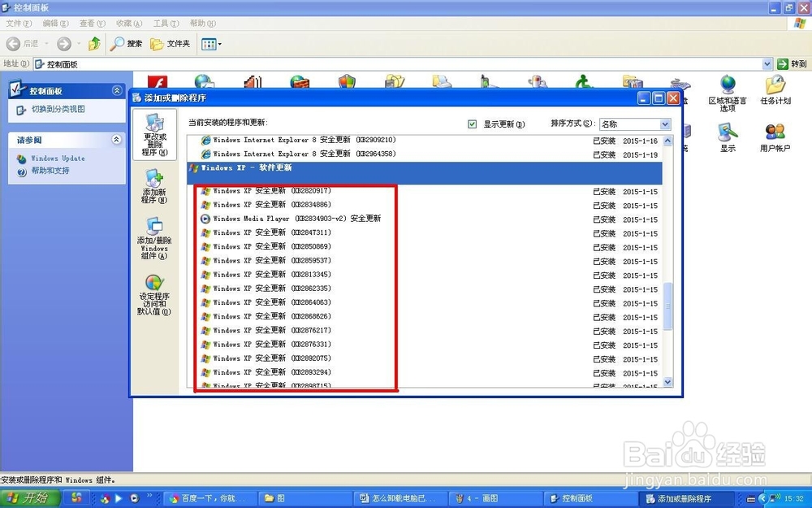The image size is (812, 508).
Task: Click the accessibility wheelchair control panel icon
Action: point(584,81)
